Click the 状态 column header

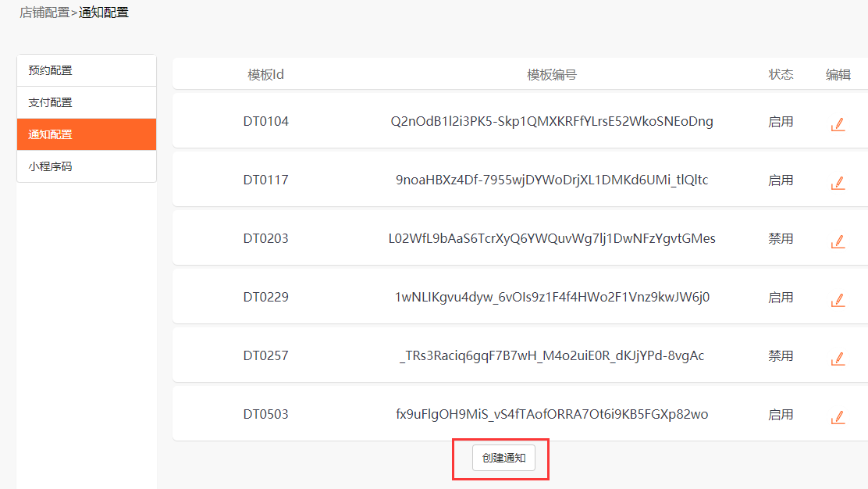click(781, 75)
